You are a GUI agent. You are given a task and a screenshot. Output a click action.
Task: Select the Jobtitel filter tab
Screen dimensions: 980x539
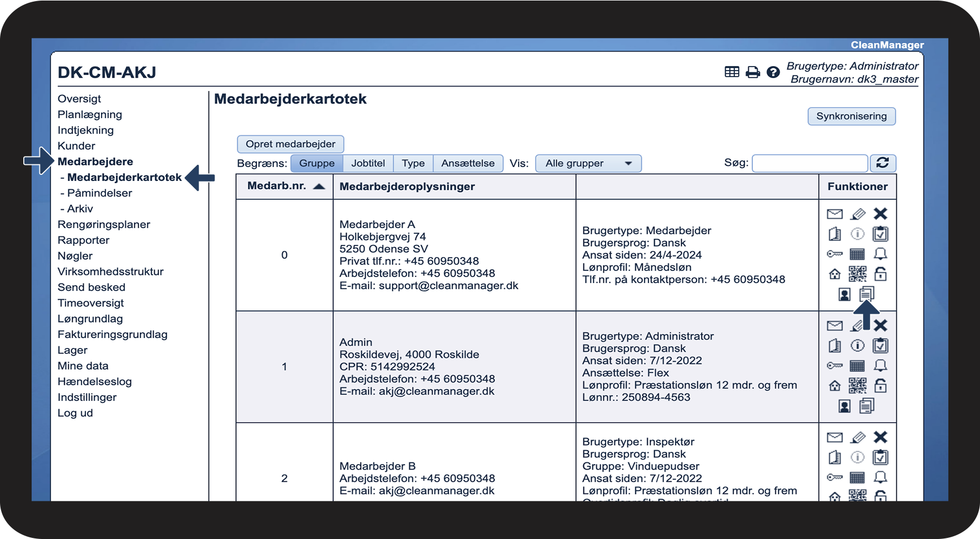368,164
